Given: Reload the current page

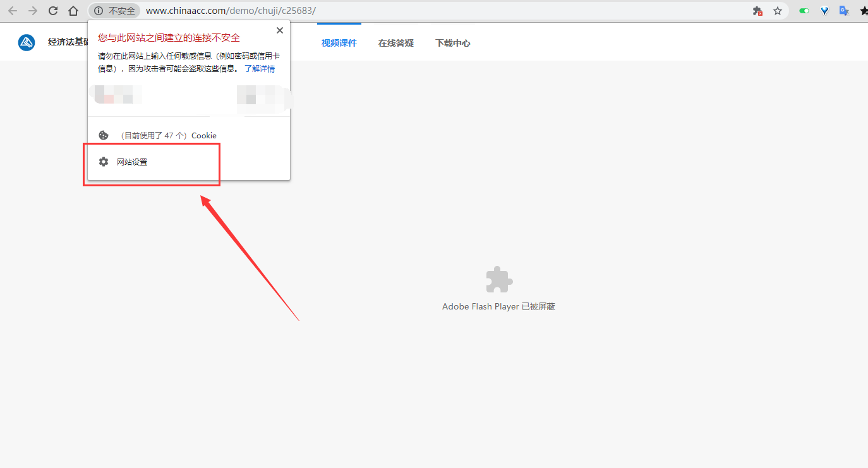Looking at the screenshot, I should 53,11.
